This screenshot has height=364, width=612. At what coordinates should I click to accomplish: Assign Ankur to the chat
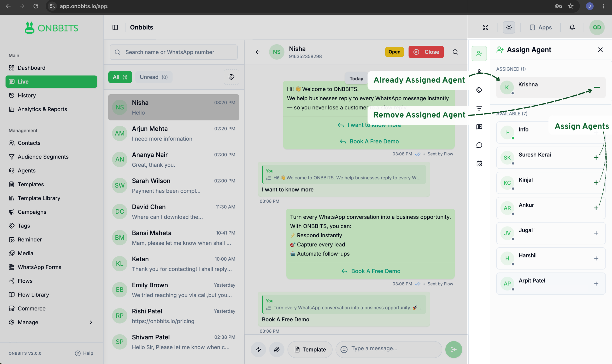click(x=596, y=208)
